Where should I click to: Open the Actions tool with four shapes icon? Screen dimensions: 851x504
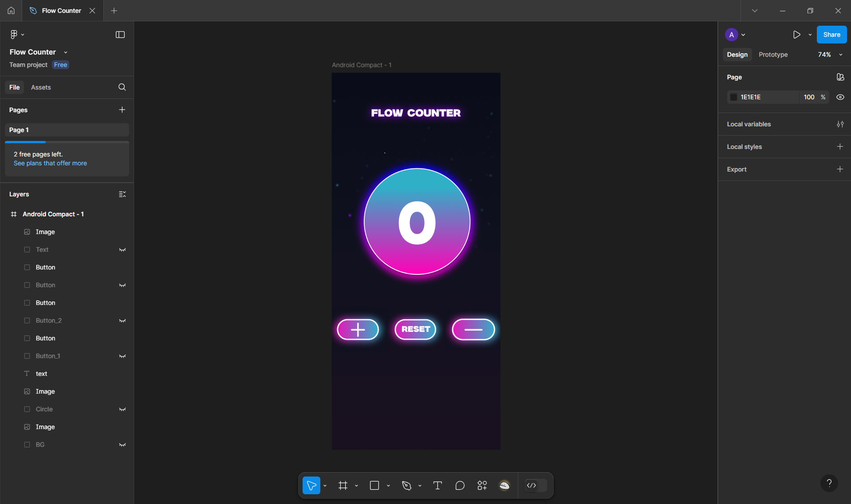[482, 485]
